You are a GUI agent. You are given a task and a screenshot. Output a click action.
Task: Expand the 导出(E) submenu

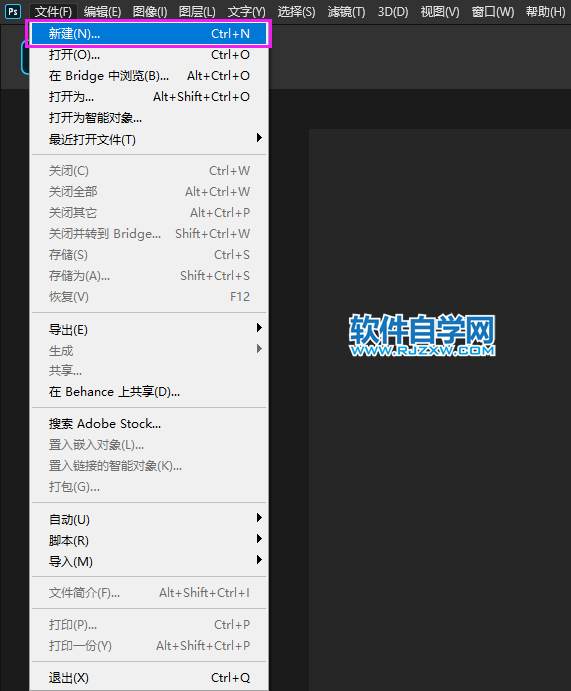(x=149, y=330)
